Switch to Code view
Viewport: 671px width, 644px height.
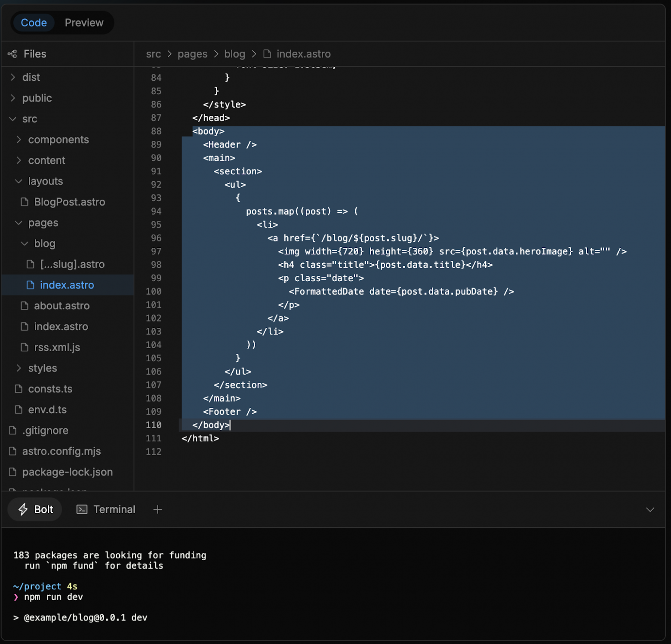pos(34,23)
